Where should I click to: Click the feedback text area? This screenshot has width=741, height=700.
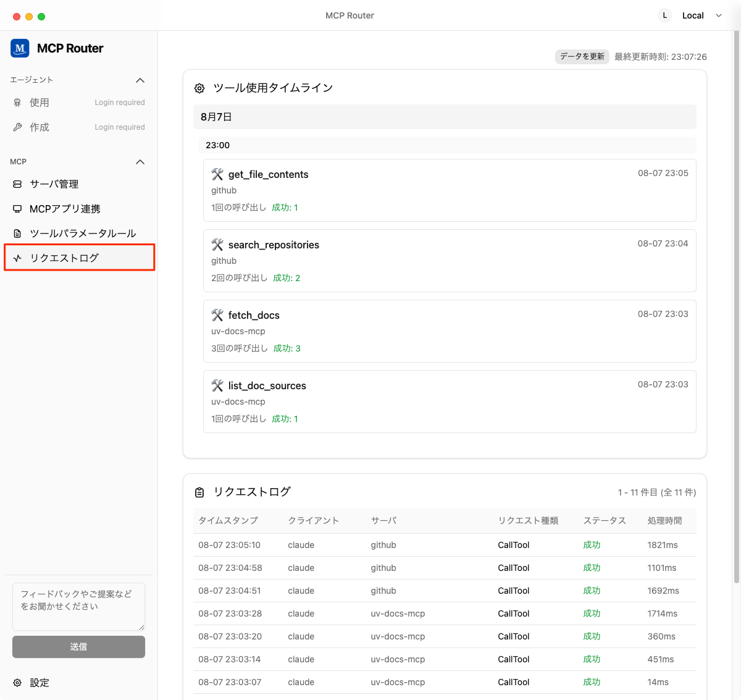[78, 607]
